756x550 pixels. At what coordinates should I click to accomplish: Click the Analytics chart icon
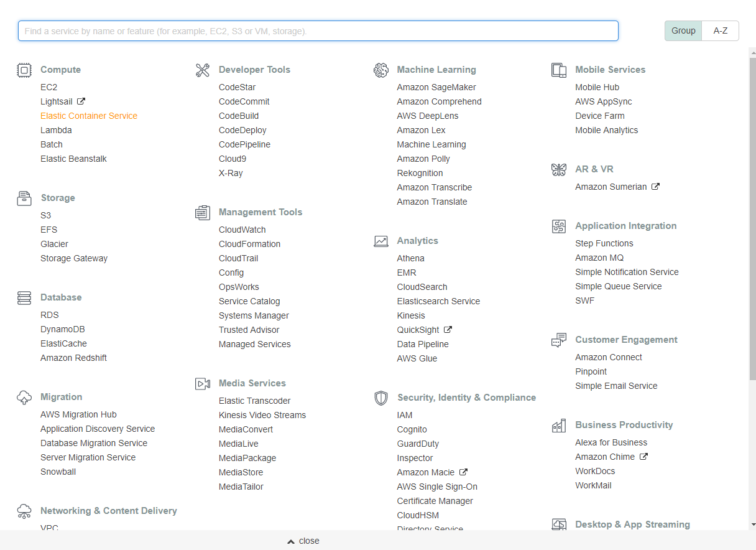point(381,241)
